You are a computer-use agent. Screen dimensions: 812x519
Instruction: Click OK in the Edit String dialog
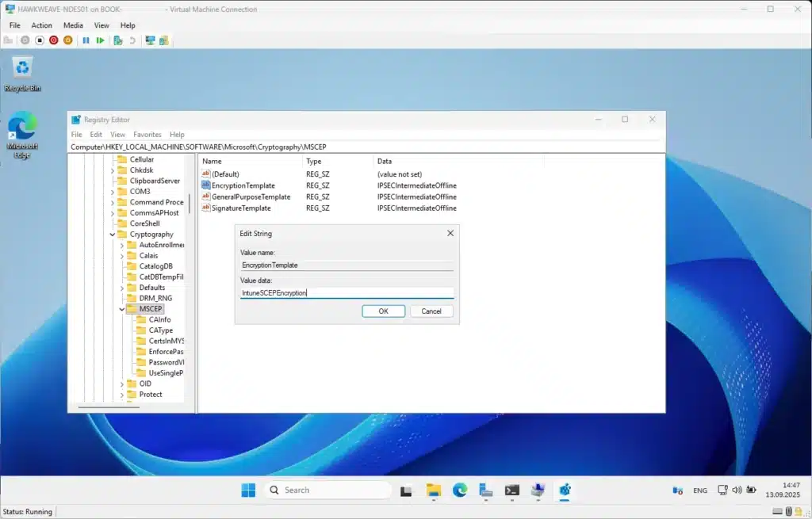point(383,311)
